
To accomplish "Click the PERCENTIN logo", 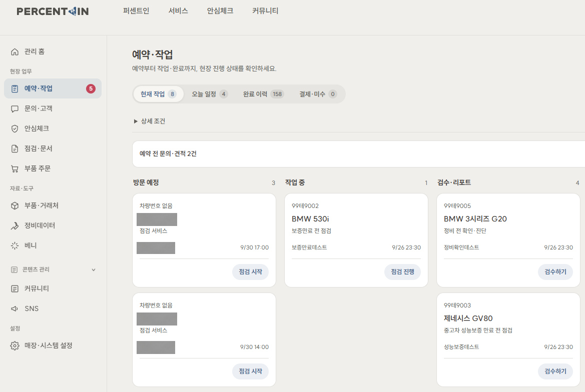I will (x=53, y=11).
